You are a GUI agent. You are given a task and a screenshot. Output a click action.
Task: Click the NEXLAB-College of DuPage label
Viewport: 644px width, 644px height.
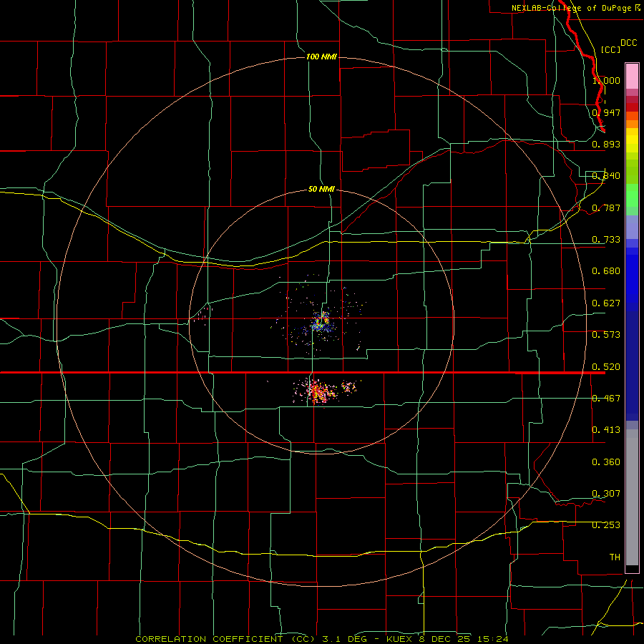[571, 8]
